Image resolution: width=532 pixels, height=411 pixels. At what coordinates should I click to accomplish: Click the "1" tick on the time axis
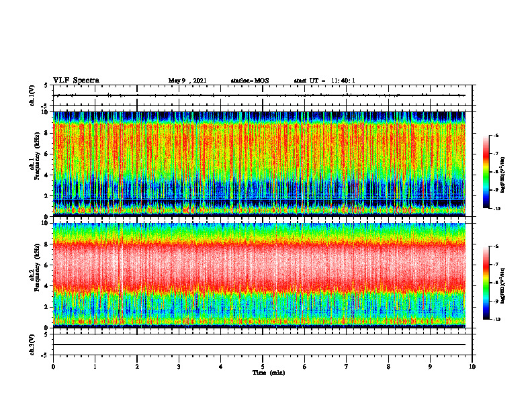pos(95,367)
